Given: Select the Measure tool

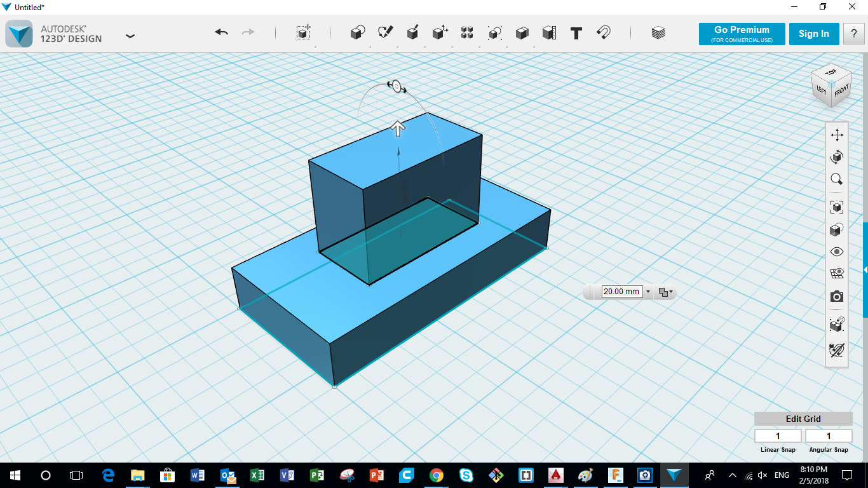Looking at the screenshot, I should (x=549, y=33).
